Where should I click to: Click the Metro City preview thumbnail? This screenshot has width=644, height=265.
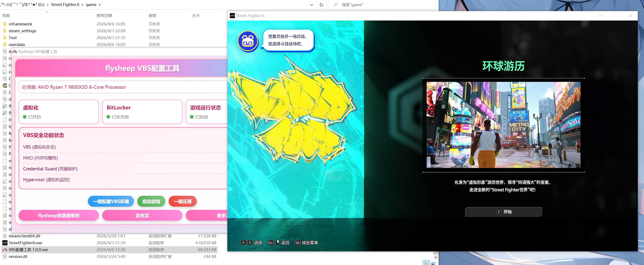[503, 125]
